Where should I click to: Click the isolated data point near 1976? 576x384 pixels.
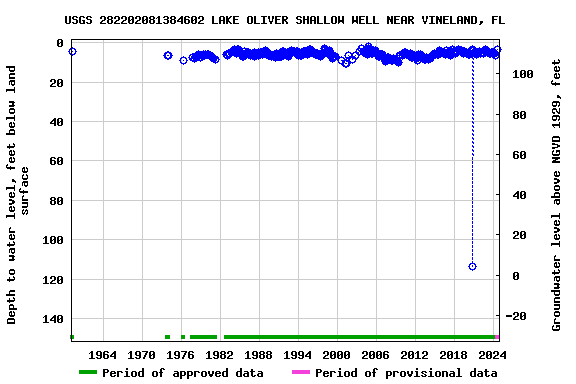point(183,60)
